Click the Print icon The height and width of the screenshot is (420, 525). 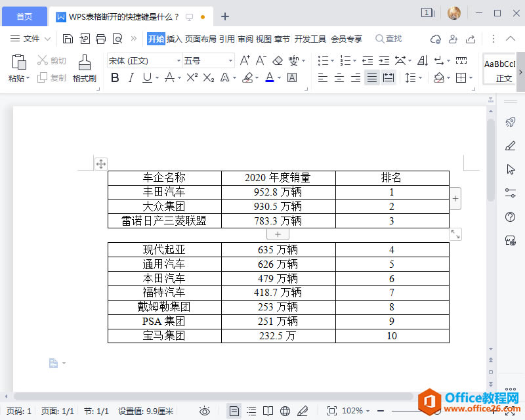pos(100,38)
